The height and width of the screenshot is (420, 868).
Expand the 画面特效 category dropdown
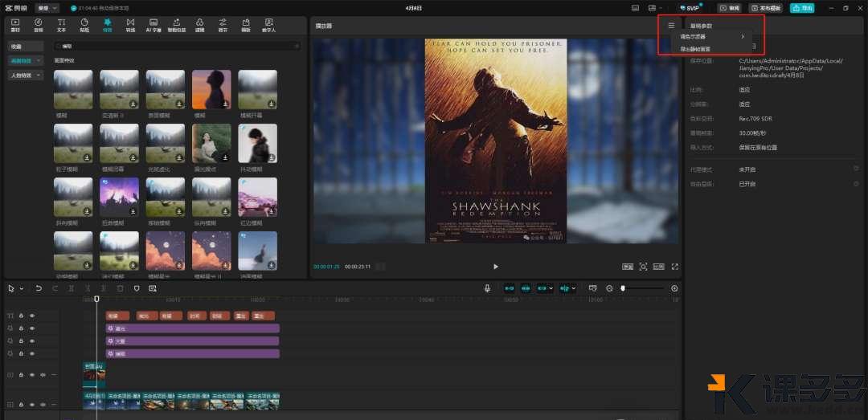[39, 60]
